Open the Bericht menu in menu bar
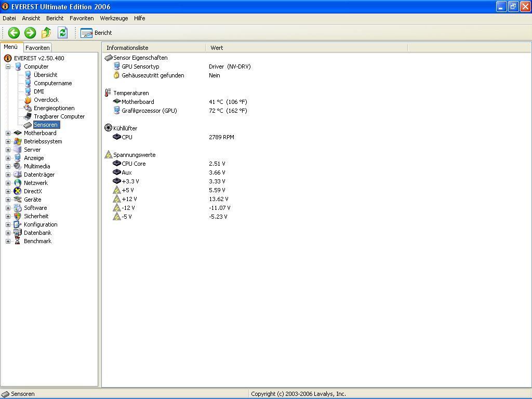Image resolution: width=532 pixels, height=399 pixels. coord(55,18)
